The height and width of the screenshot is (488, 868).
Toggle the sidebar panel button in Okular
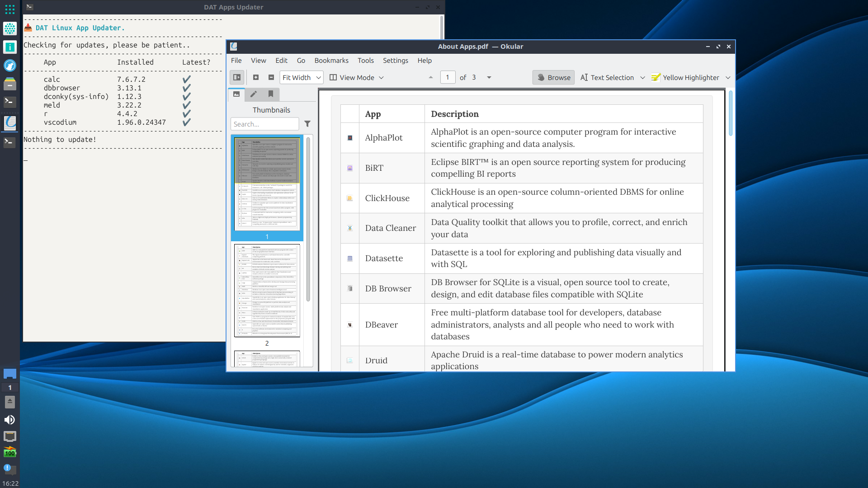click(x=237, y=77)
